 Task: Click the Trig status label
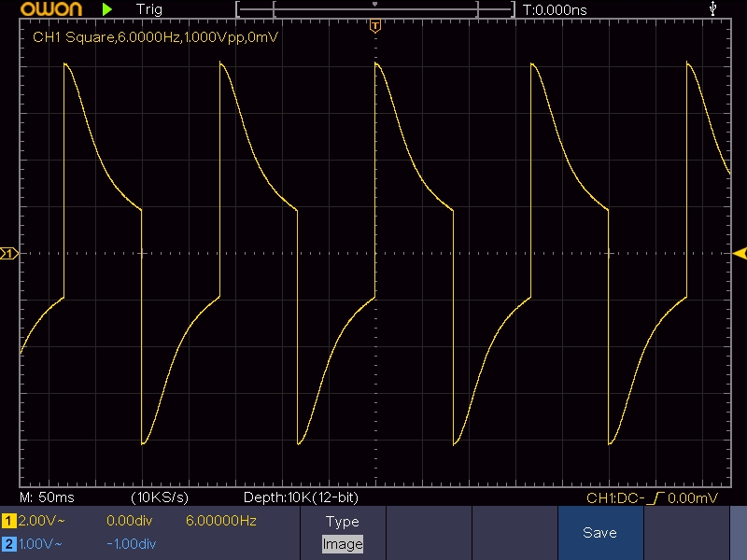149,9
